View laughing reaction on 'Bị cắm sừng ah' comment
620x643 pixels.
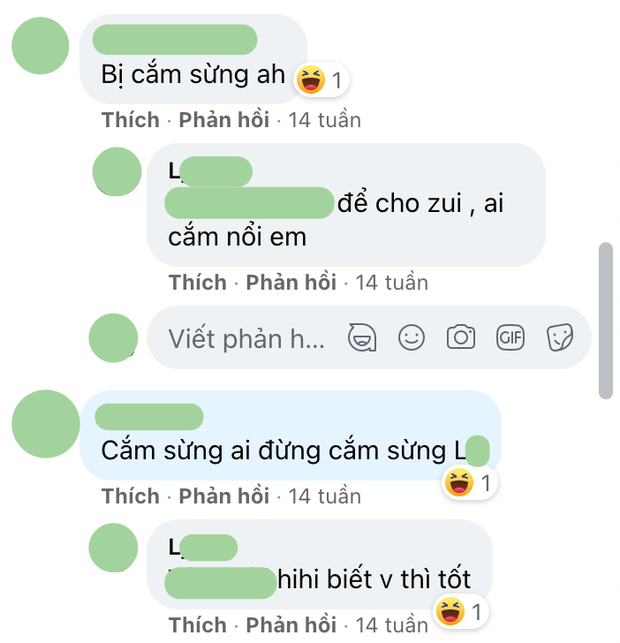pyautogui.click(x=321, y=80)
